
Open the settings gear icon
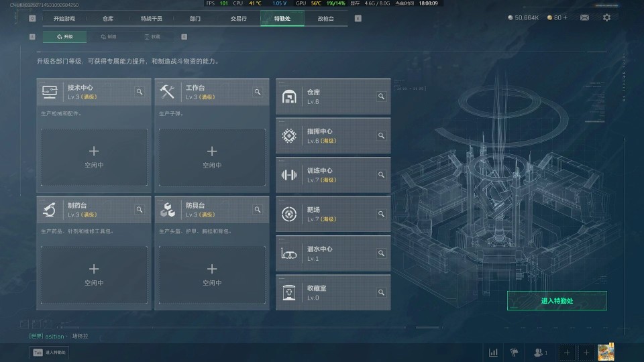pyautogui.click(x=606, y=17)
